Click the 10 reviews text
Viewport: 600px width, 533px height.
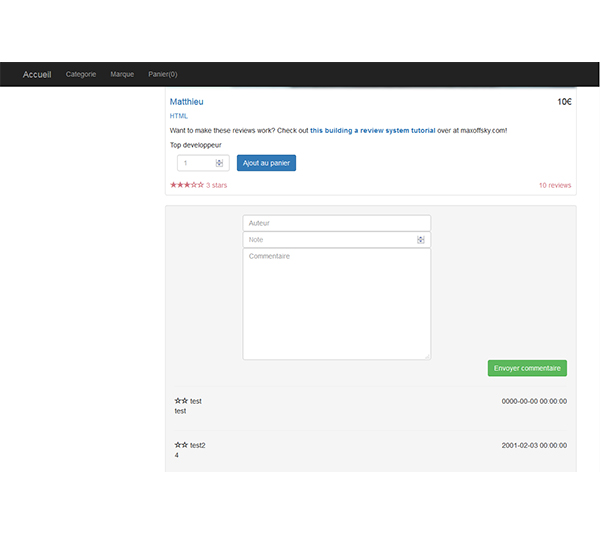pyautogui.click(x=555, y=185)
